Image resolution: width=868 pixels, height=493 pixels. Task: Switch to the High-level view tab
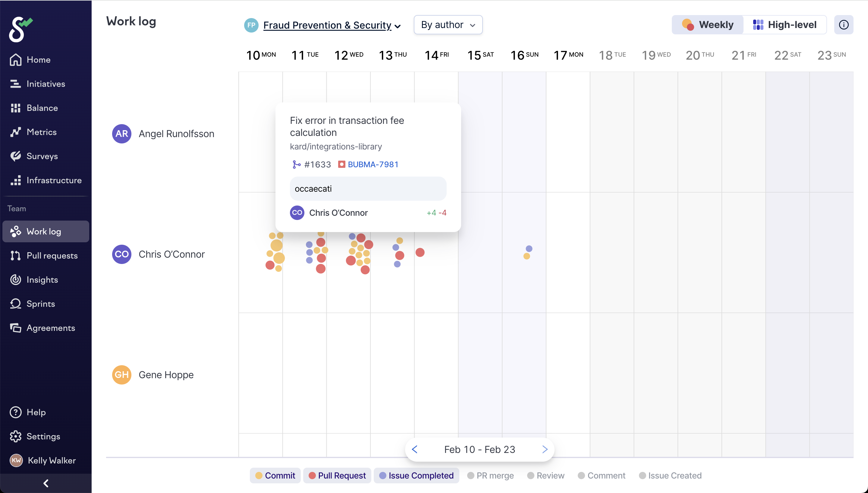coord(785,25)
